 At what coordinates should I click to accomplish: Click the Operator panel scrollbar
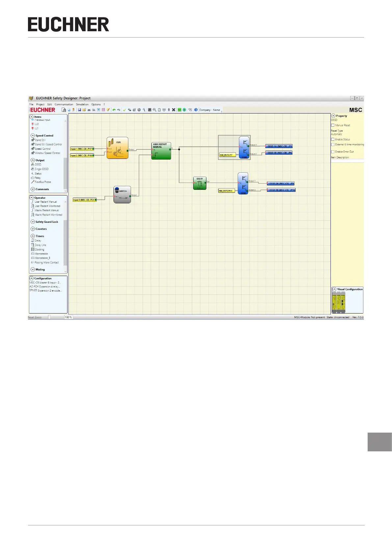click(x=65, y=243)
